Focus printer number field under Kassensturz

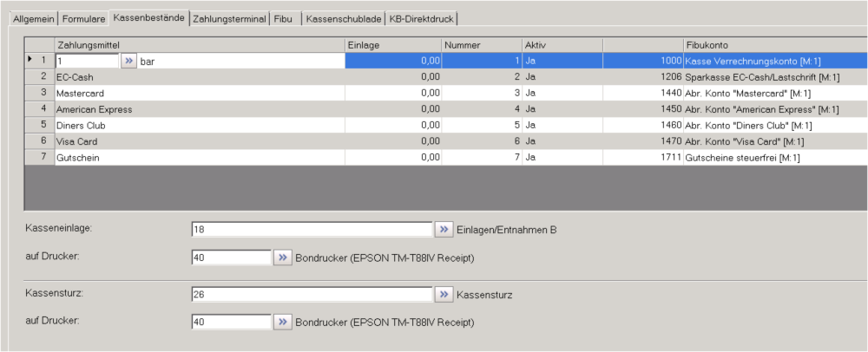(231, 323)
